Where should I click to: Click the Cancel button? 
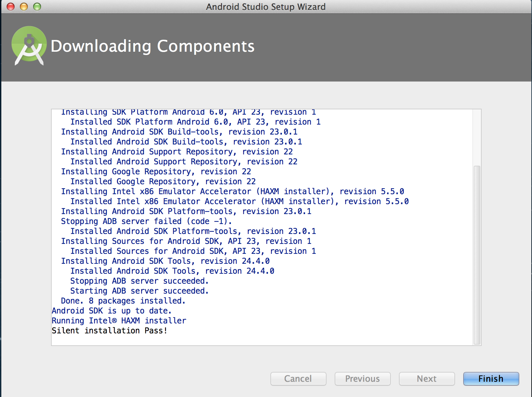[x=298, y=379]
